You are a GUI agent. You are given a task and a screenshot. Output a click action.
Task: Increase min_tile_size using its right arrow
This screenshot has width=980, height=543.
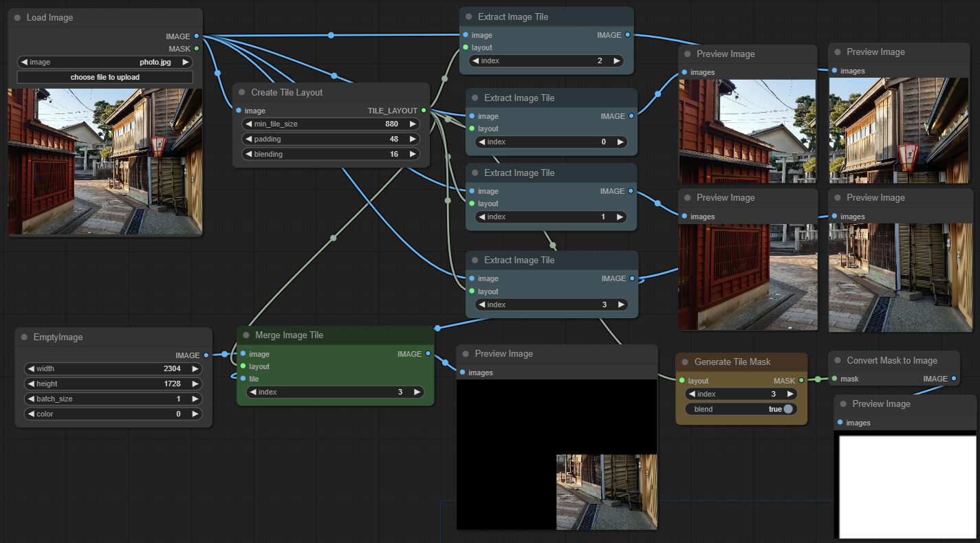coord(413,124)
